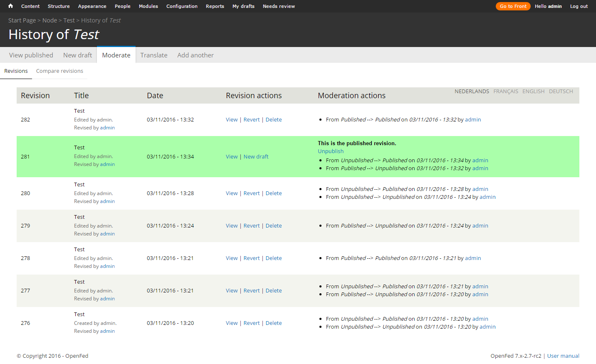This screenshot has width=596, height=364.
Task: View revision 276
Action: 232,323
